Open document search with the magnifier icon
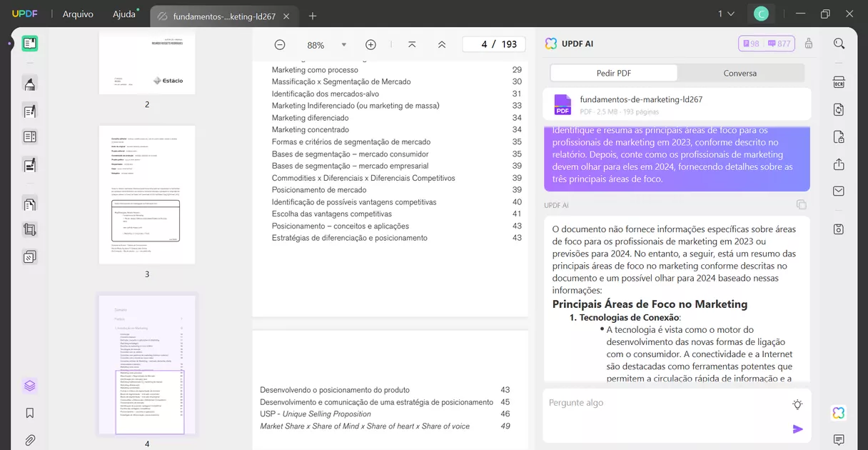 click(839, 43)
